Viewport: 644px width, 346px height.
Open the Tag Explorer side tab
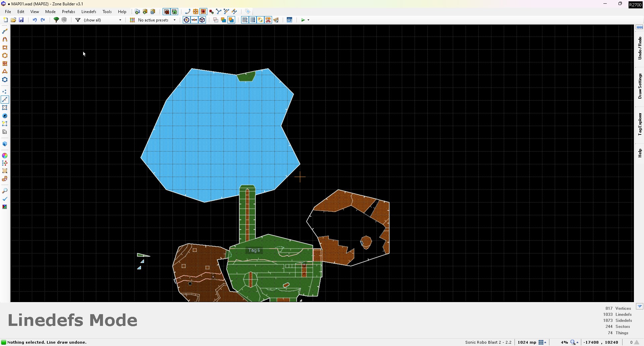(x=640, y=124)
